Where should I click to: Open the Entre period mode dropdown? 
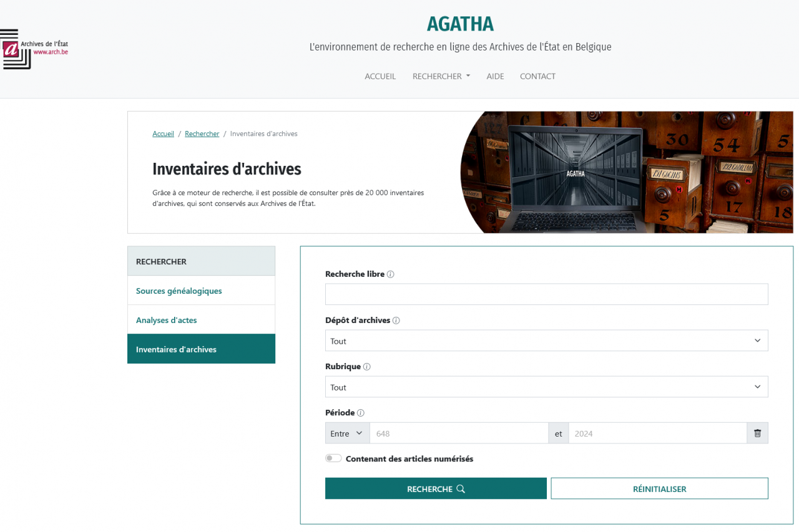[x=348, y=433]
